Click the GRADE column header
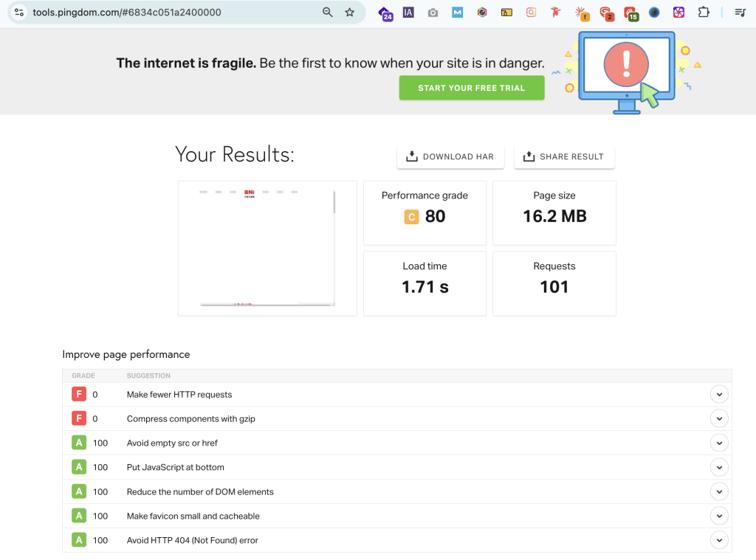 (83, 376)
